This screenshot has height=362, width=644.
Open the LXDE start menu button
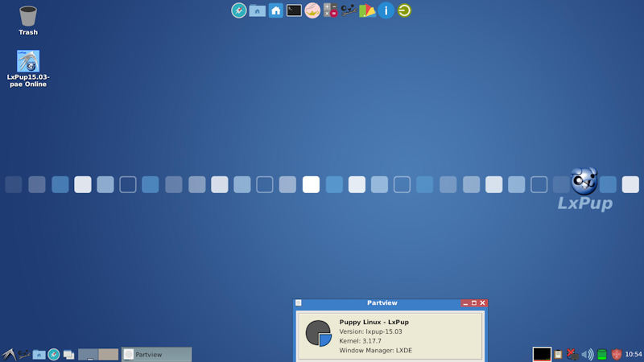point(9,355)
